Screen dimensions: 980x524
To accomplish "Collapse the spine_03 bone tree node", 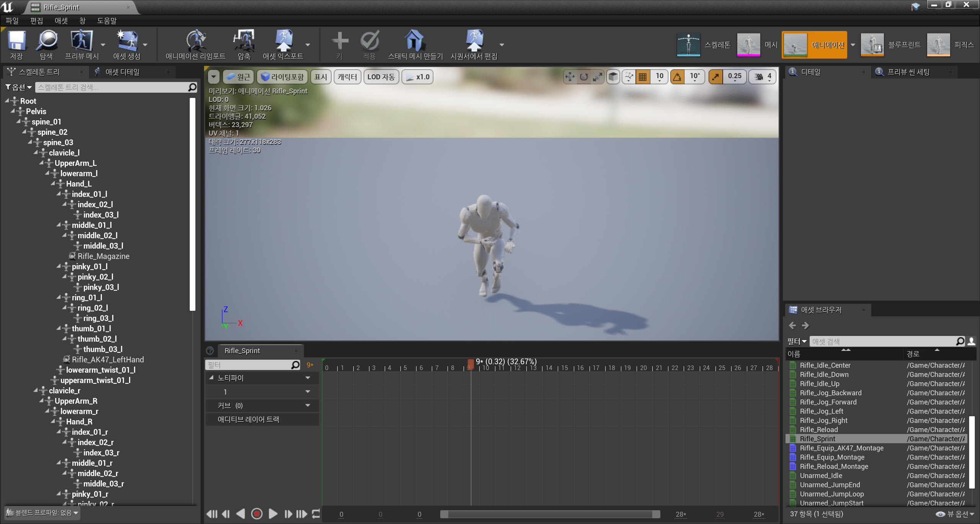I will tap(30, 142).
